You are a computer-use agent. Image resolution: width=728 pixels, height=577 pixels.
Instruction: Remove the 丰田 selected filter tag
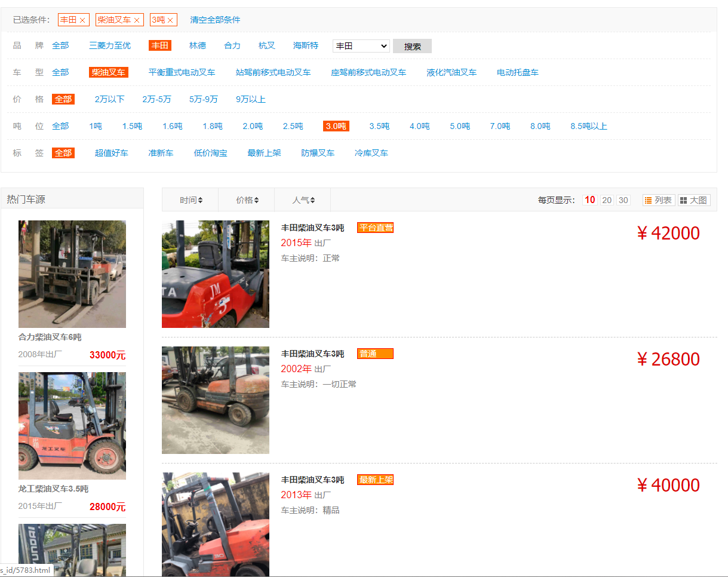[82, 20]
